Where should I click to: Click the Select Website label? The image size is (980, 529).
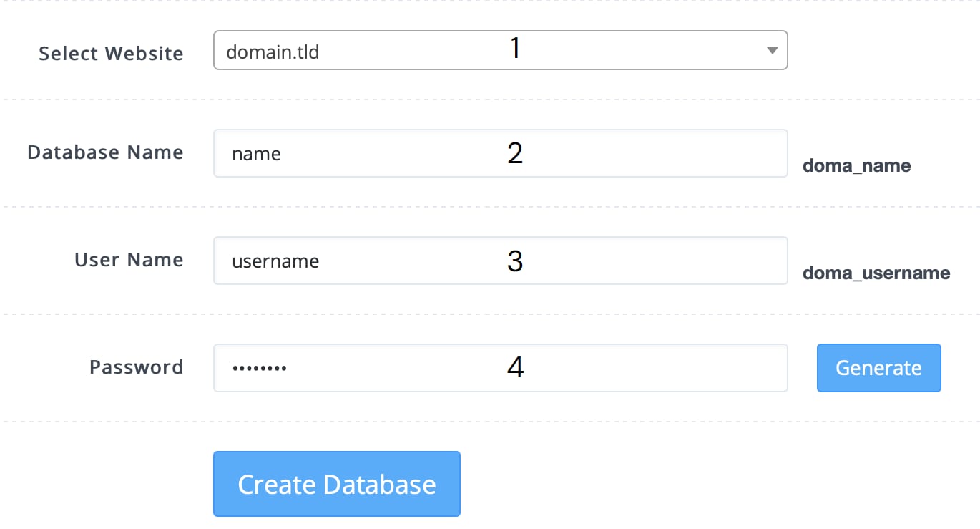click(111, 54)
